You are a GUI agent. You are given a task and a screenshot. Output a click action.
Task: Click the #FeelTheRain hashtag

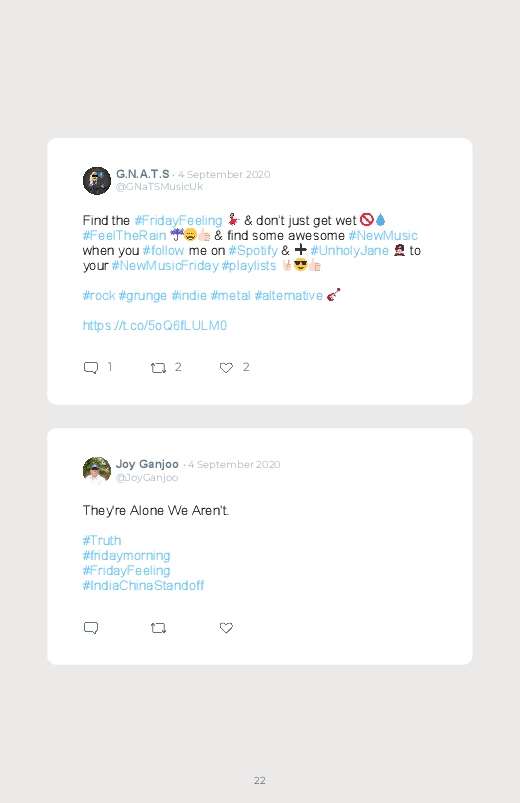[124, 236]
